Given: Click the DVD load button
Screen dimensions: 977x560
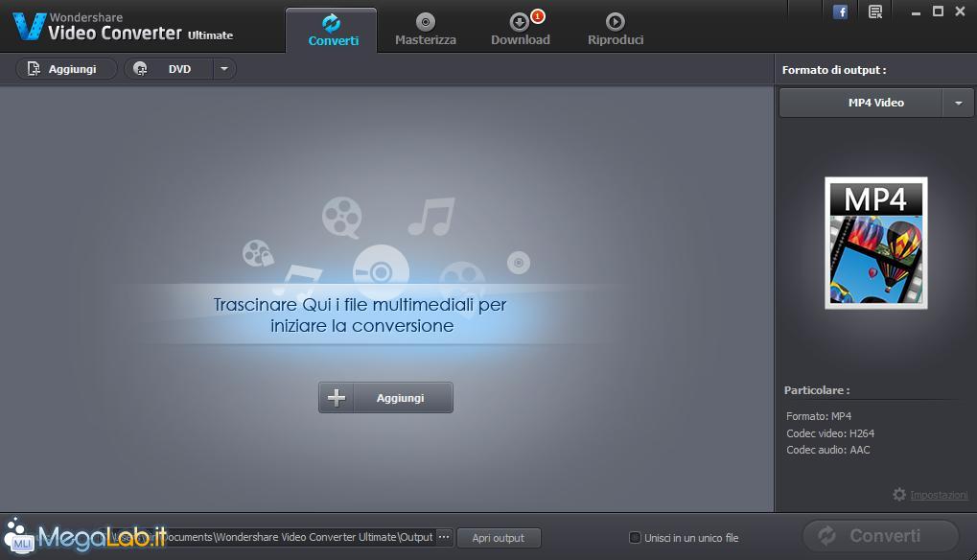Looking at the screenshot, I should click(x=169, y=68).
